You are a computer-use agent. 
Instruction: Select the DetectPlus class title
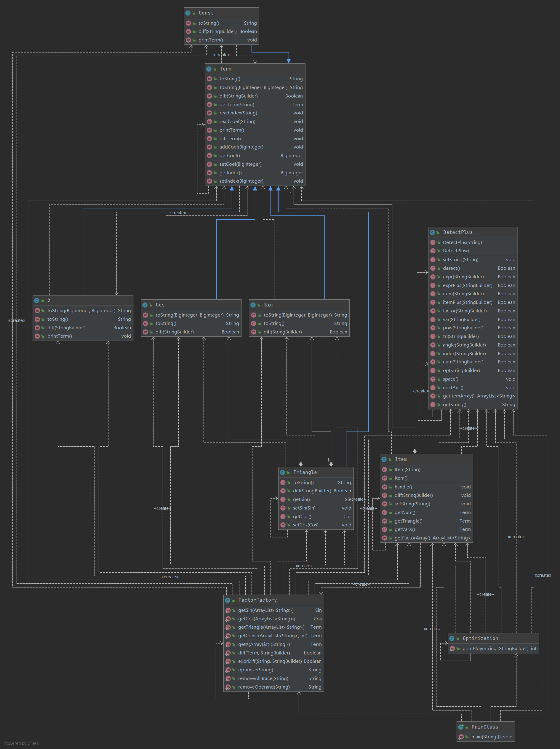point(458,232)
